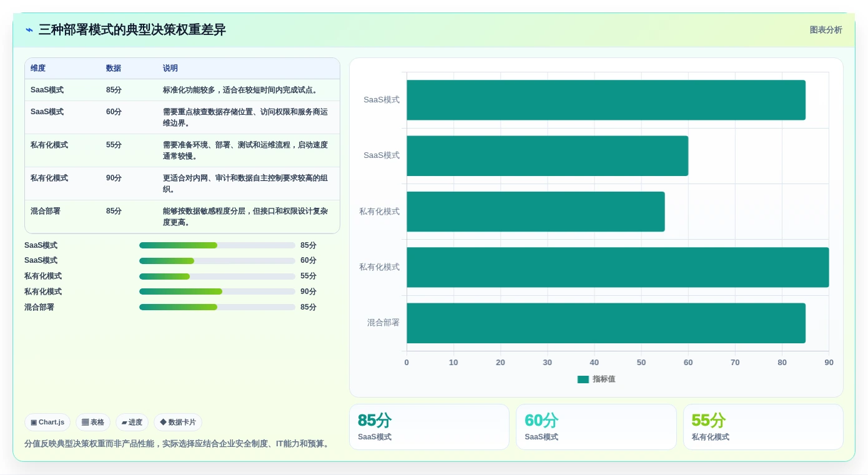Click the table's 90分 data cell
Screen dimensions: 868x475
point(114,178)
